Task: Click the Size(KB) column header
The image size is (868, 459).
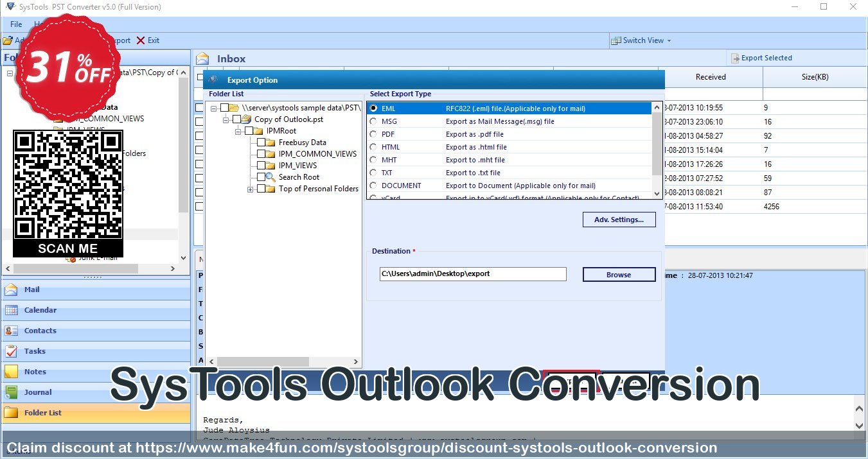Action: point(815,77)
